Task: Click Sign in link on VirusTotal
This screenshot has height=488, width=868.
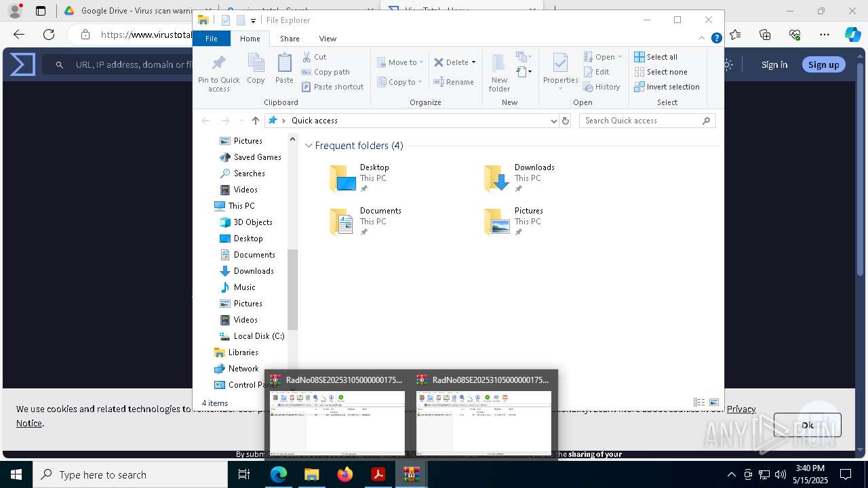Action: click(x=774, y=64)
